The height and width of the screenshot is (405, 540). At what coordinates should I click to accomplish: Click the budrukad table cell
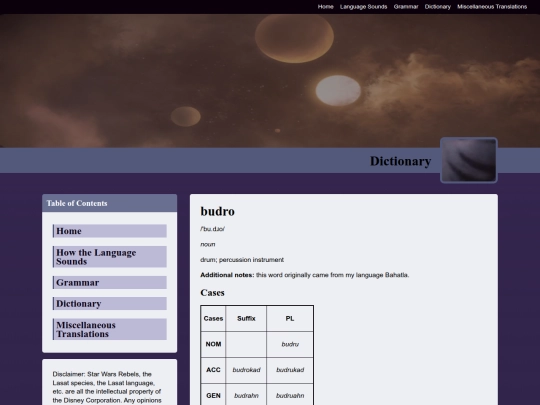(x=290, y=370)
